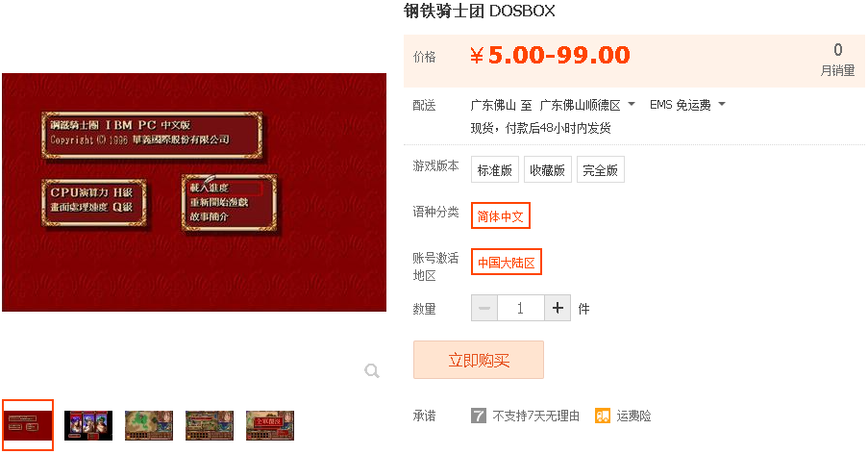This screenshot has width=868, height=454.
Task: Open the 广东佛山顺德区 destination dropdown
Action: tap(587, 105)
